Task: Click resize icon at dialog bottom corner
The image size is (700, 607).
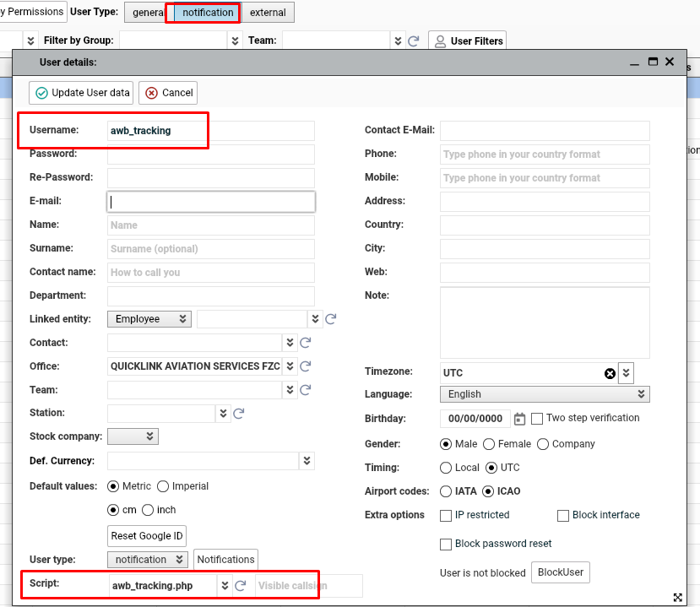Action: (x=677, y=597)
